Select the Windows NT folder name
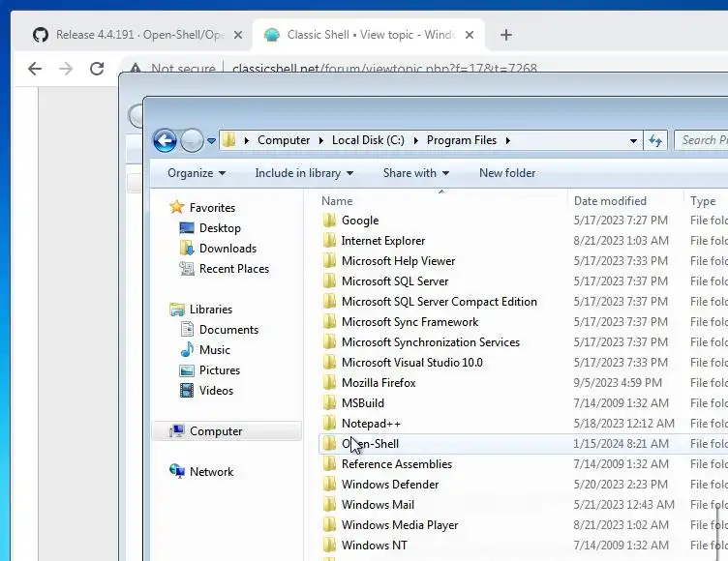This screenshot has height=561, width=728. tap(375, 546)
